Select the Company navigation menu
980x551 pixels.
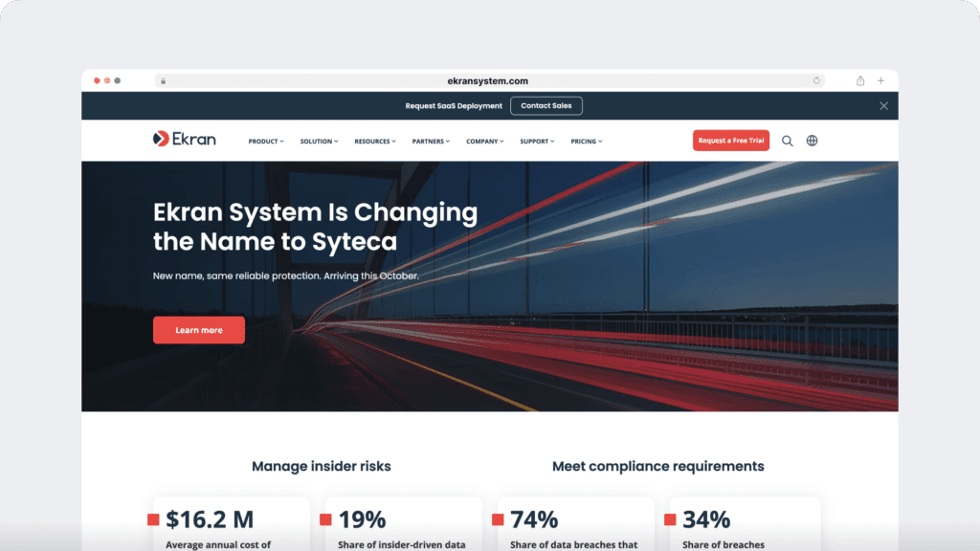coord(484,141)
